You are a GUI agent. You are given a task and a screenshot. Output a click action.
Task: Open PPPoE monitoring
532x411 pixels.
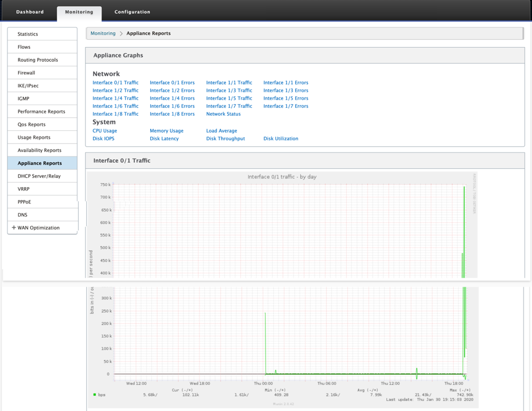[42, 202]
